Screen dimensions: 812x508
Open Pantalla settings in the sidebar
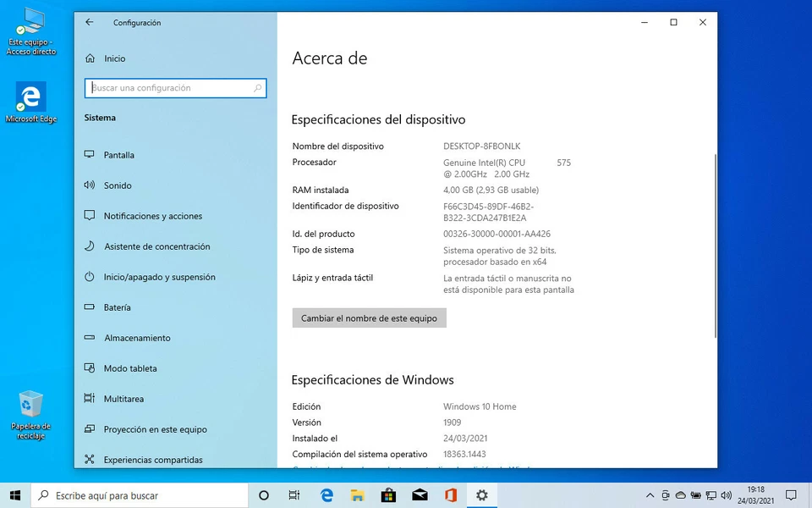pyautogui.click(x=118, y=155)
